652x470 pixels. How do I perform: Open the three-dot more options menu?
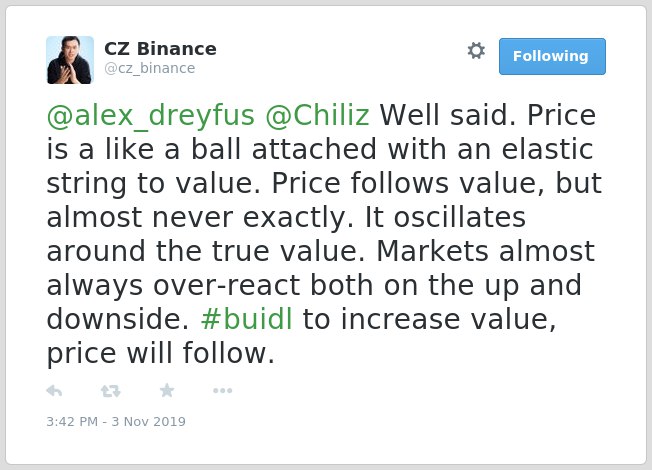pyautogui.click(x=222, y=391)
